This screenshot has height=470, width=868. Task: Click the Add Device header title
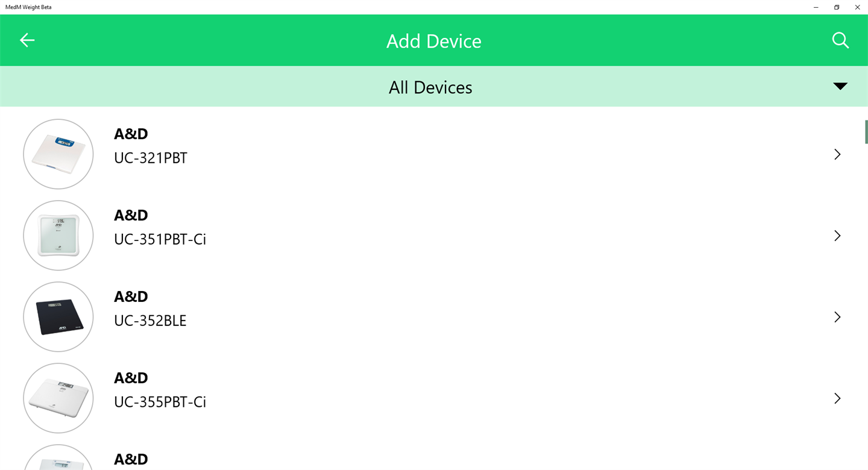(x=433, y=41)
